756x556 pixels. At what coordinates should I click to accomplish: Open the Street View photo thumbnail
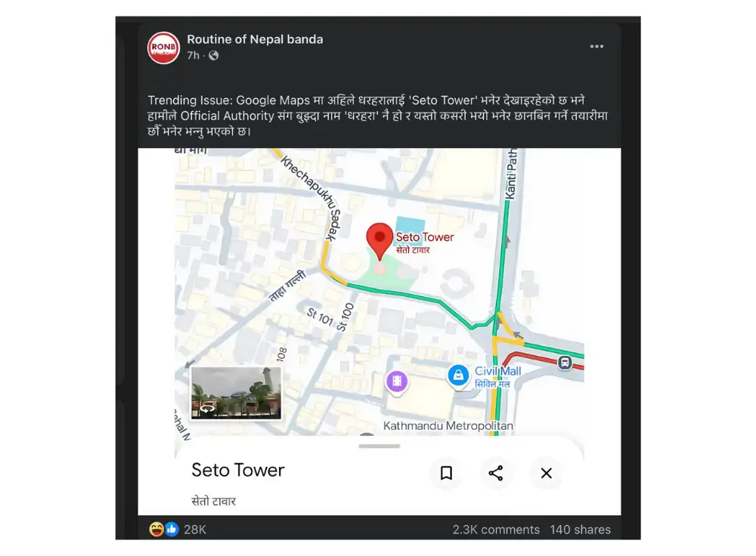click(236, 393)
